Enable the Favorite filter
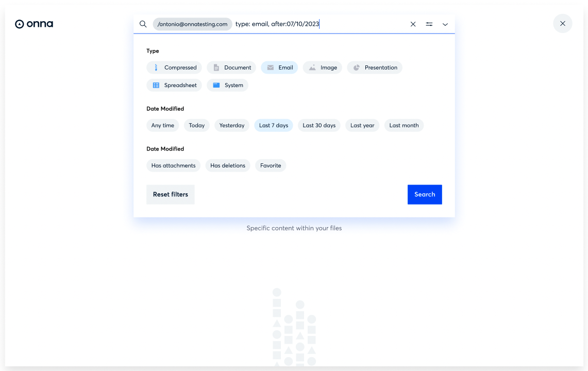This screenshot has width=588, height=371. [271, 165]
